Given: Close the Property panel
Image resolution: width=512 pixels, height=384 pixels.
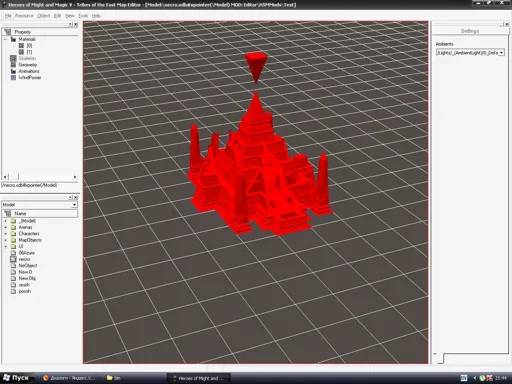Looking at the screenshot, I should pos(76,24).
